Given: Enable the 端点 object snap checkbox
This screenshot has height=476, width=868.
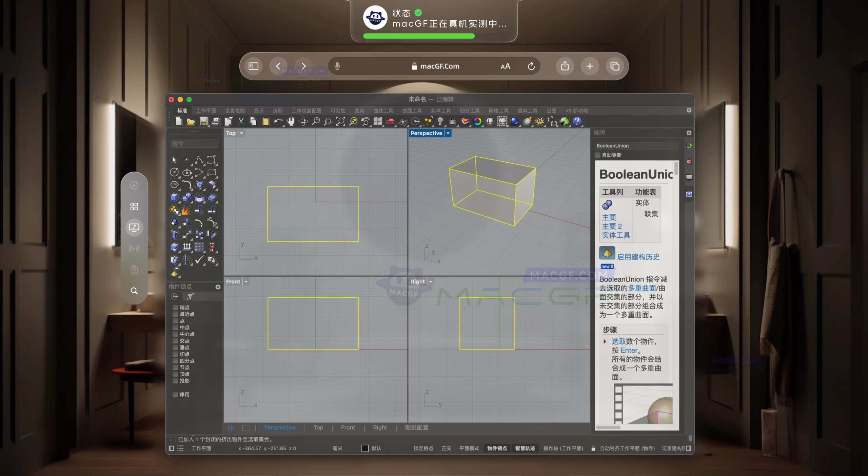Looking at the screenshot, I should coord(175,308).
